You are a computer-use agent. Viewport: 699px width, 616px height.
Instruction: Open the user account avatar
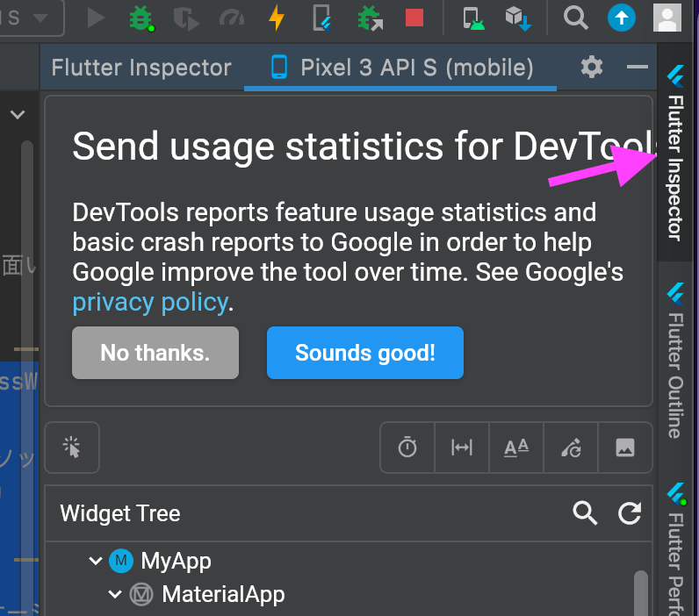tap(667, 18)
